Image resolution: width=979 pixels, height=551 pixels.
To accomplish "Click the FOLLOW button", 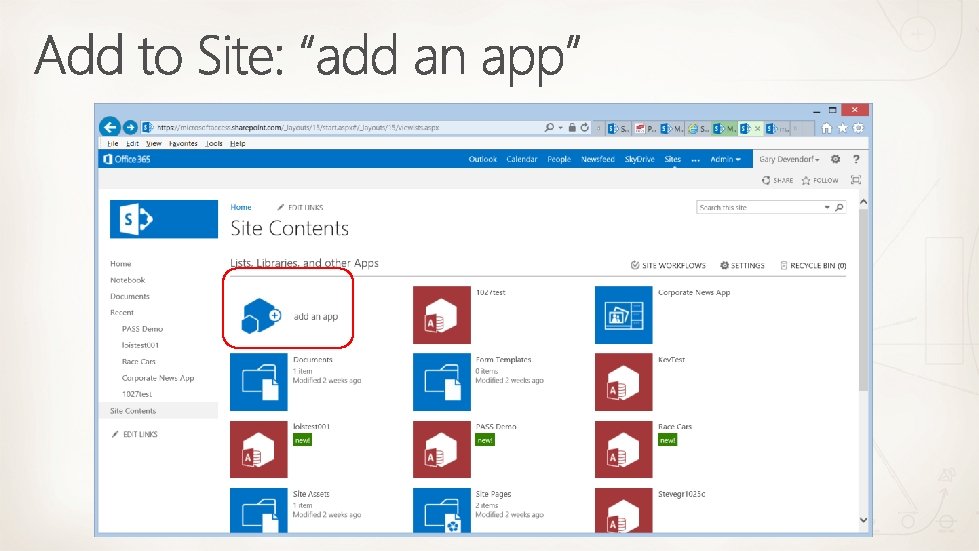I will click(820, 180).
